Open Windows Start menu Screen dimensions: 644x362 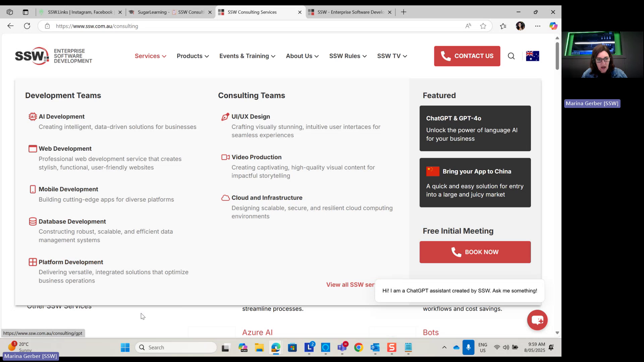coord(125,348)
